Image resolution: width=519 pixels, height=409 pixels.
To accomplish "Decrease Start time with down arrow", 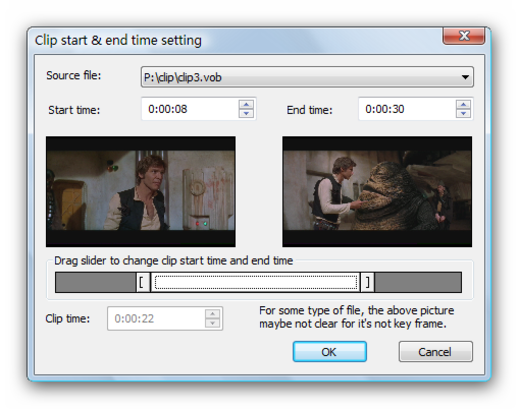I will coord(246,113).
